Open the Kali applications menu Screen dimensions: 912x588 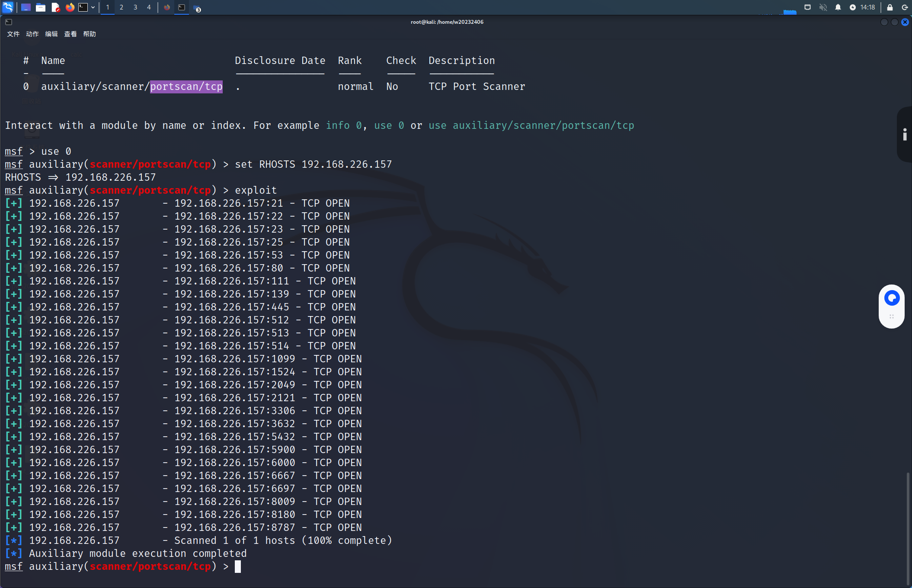coord(8,7)
